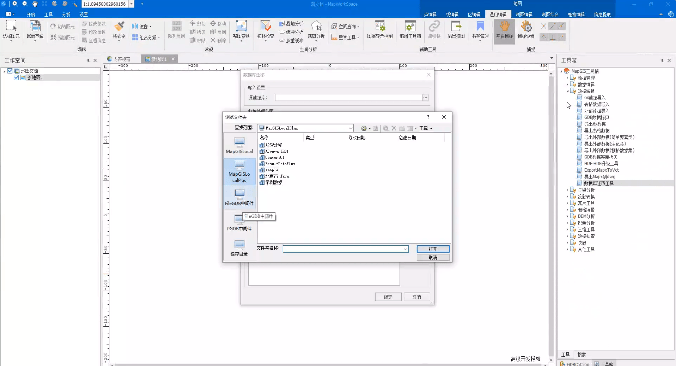Select the dashed-rectangle selection tool in ribbon
This screenshot has height=366, width=676.
pyautogui.click(x=11, y=26)
